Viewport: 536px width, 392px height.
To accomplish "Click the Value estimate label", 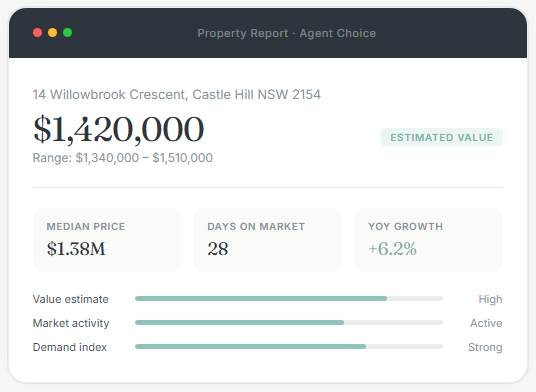I will [71, 299].
